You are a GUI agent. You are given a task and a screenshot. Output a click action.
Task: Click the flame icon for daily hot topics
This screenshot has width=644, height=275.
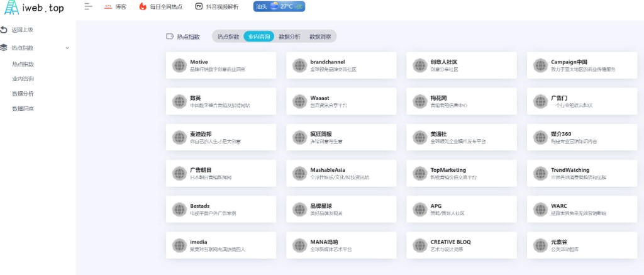click(x=143, y=6)
